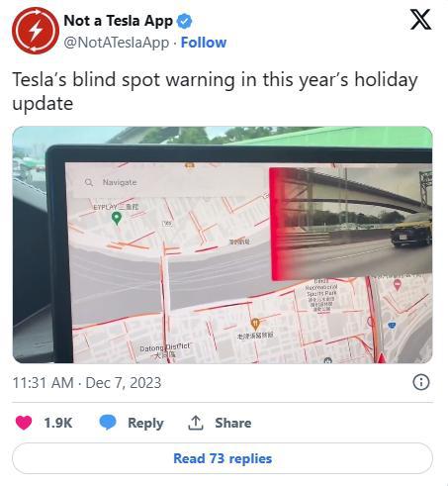Screen dimensions: 448x486
Task: Open the X logo link
Action: [x=420, y=20]
